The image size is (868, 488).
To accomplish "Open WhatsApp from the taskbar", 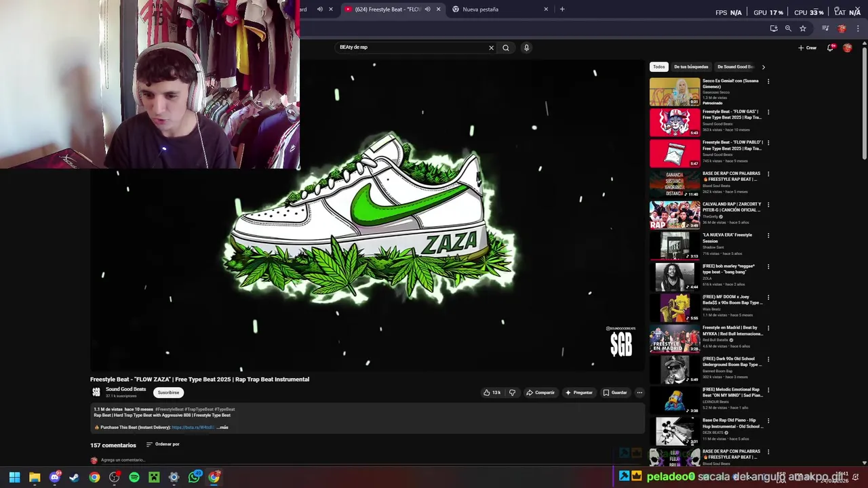I will click(x=194, y=477).
